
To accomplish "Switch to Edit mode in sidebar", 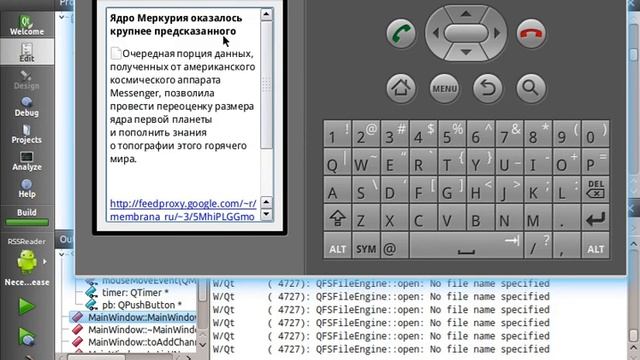I will 27,52.
